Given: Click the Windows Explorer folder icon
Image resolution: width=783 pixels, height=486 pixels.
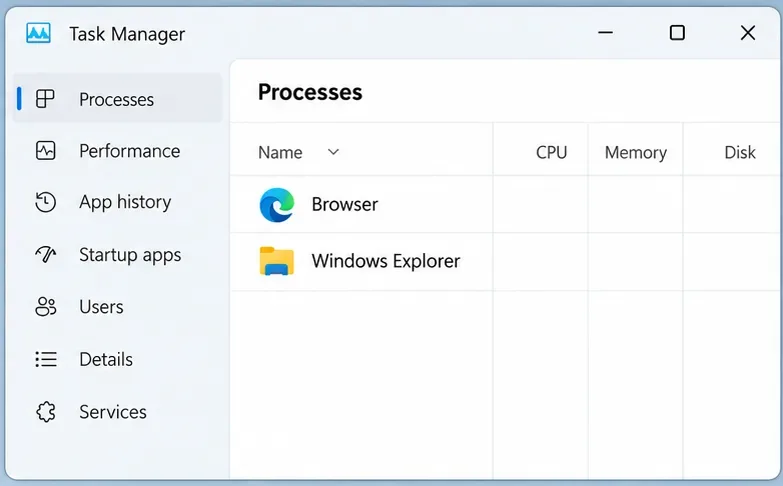Looking at the screenshot, I should [277, 261].
